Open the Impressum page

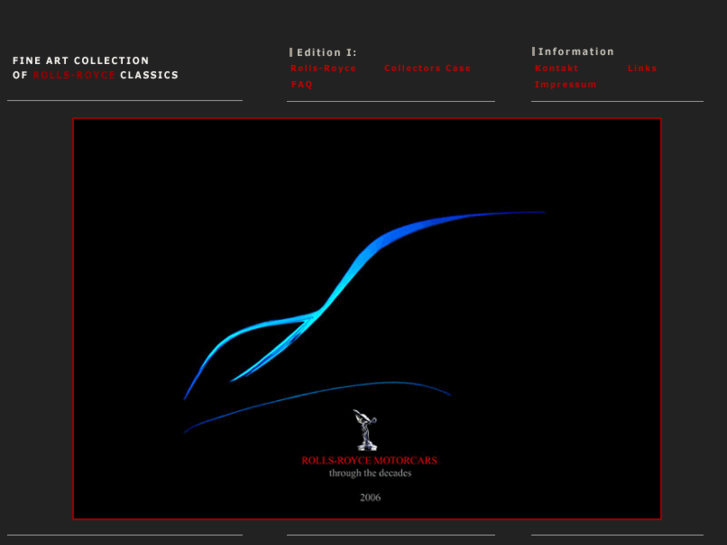(566, 84)
